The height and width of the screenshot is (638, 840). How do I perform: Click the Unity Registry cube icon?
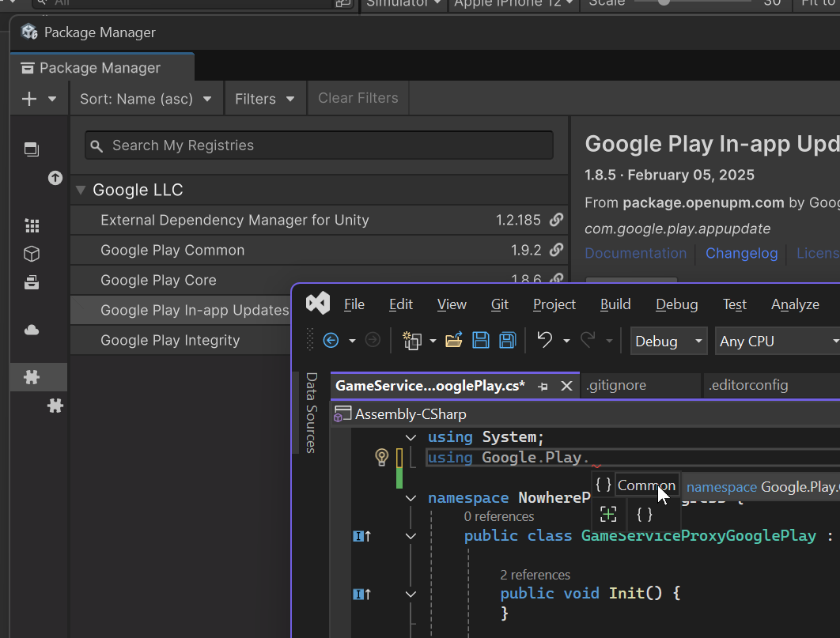pos(32,254)
